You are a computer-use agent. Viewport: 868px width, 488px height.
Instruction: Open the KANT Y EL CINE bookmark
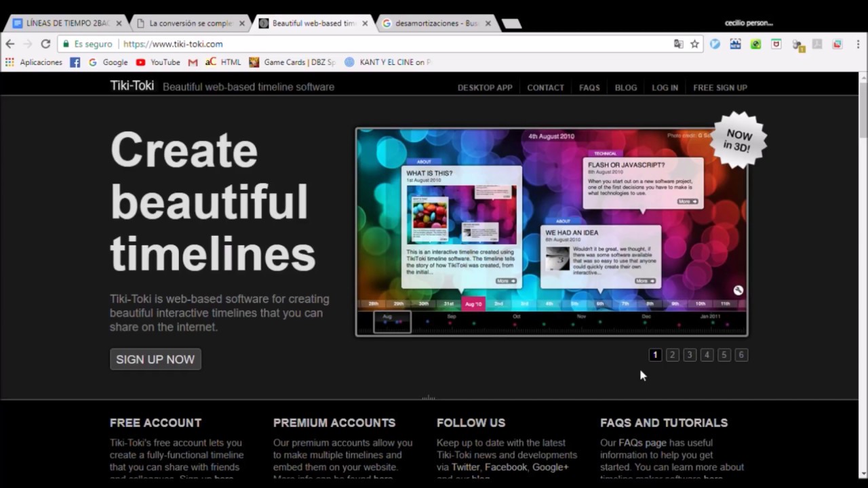tap(387, 62)
